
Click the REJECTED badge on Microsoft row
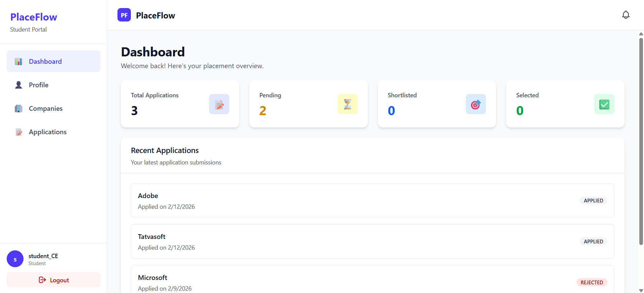pyautogui.click(x=592, y=282)
